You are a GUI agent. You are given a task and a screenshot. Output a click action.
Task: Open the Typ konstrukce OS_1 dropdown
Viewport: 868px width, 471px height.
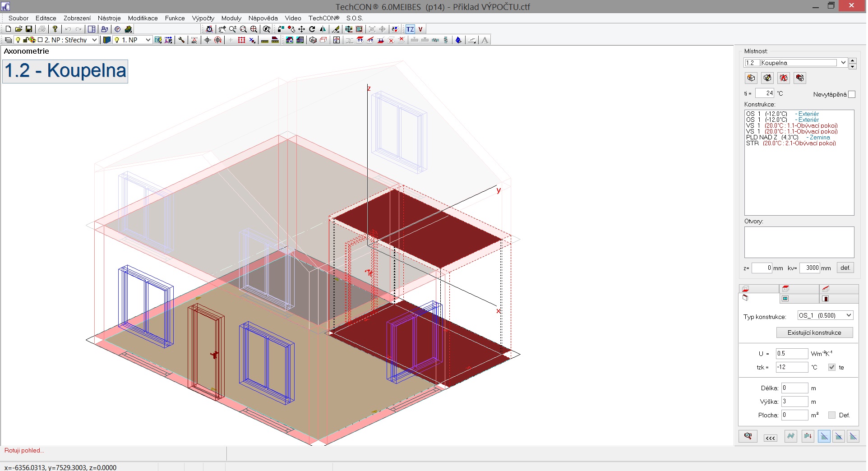[849, 315]
